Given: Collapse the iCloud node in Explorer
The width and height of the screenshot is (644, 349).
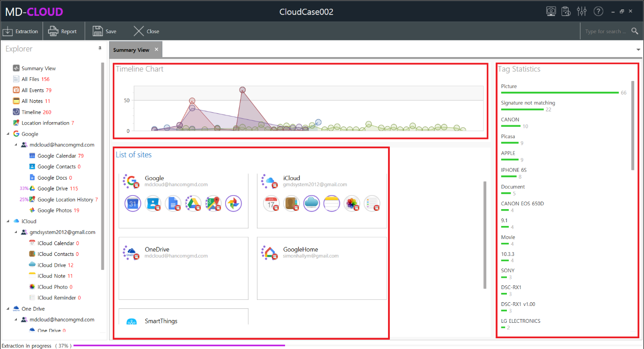Looking at the screenshot, I should coord(8,221).
